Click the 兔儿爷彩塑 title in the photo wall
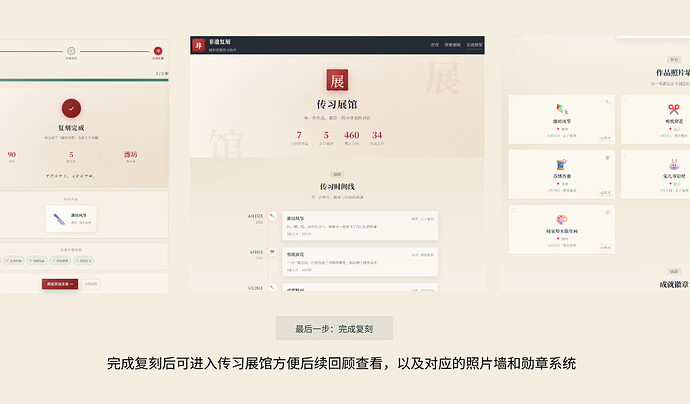The image size is (690, 404). [x=674, y=176]
